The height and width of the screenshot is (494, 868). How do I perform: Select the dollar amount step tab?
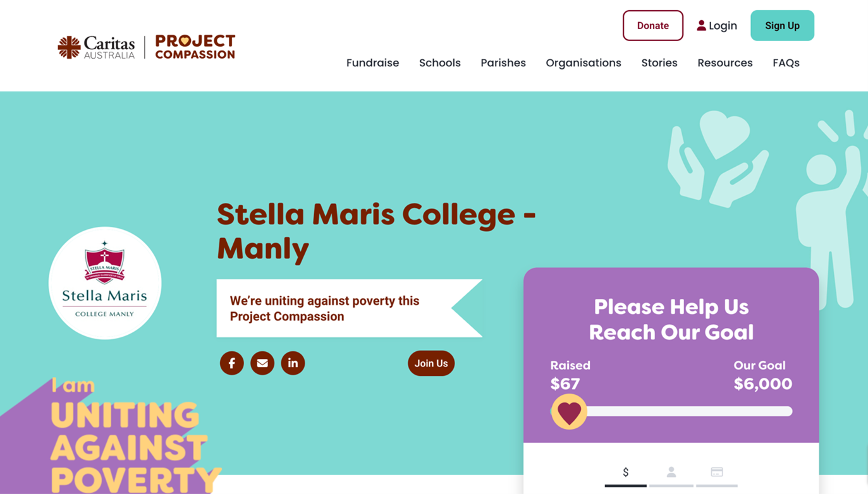click(x=625, y=473)
